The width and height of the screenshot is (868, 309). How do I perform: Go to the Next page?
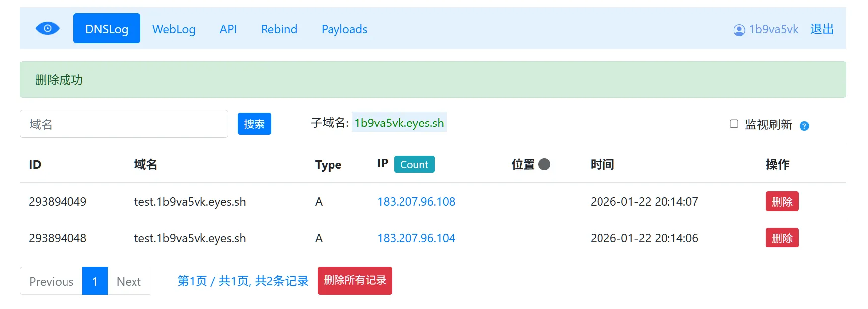tap(129, 281)
